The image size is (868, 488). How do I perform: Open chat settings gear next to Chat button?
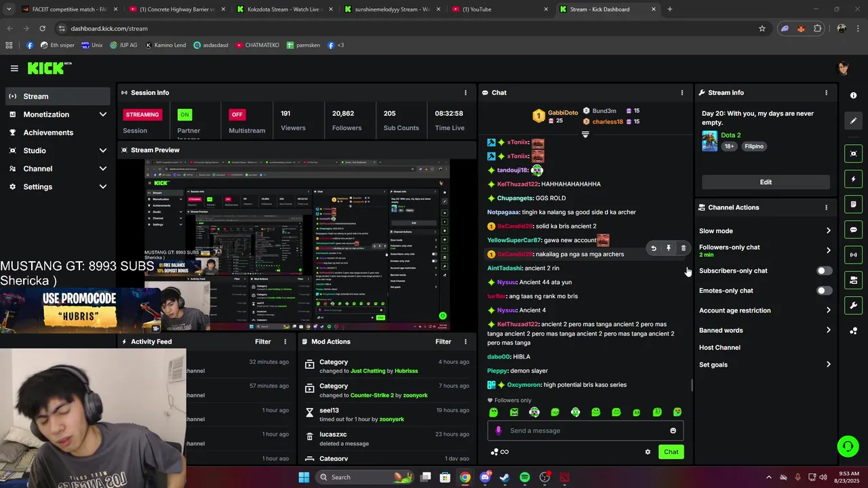648,452
